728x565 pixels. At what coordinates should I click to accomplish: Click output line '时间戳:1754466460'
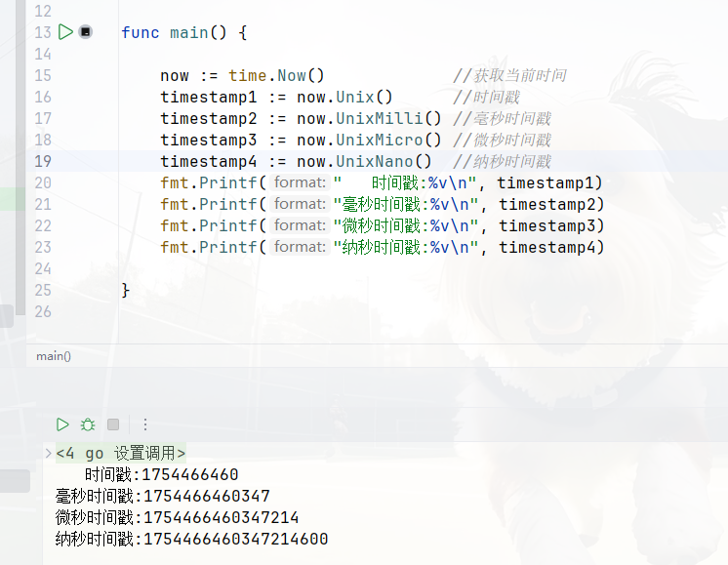pyautogui.click(x=162, y=474)
